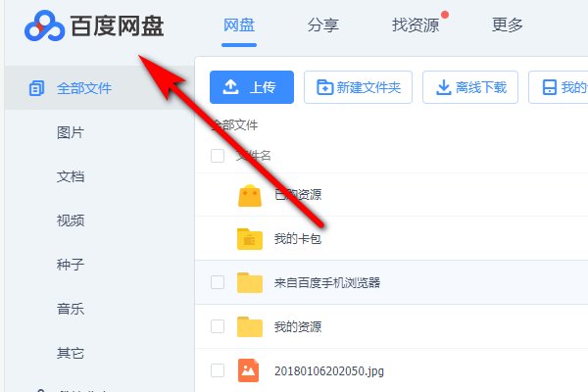The height and width of the screenshot is (392, 588).
Task: Open the 找资源 tab
Action: [x=416, y=25]
